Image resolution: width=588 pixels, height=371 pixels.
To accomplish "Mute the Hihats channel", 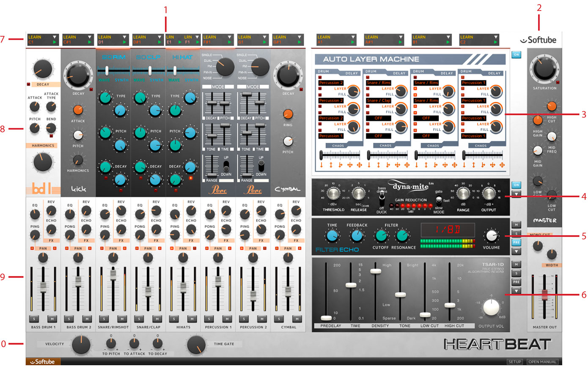I will [x=192, y=319].
